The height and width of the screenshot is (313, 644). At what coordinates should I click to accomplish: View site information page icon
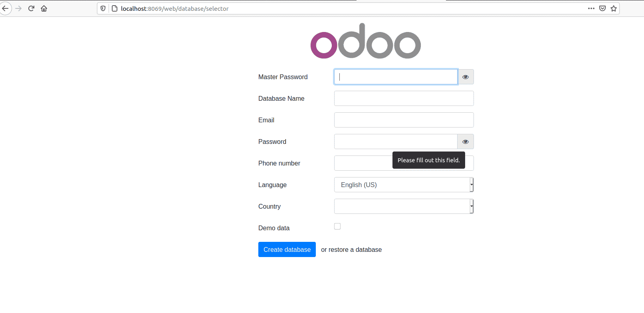pyautogui.click(x=114, y=8)
